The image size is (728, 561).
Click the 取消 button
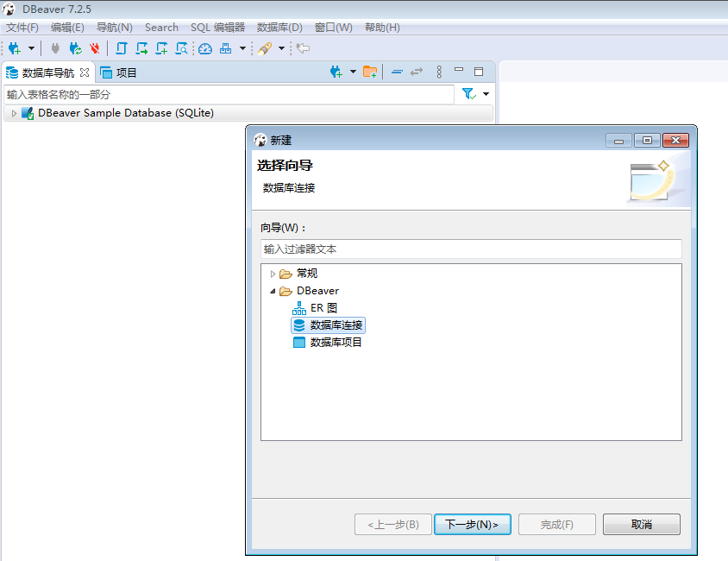click(x=641, y=524)
